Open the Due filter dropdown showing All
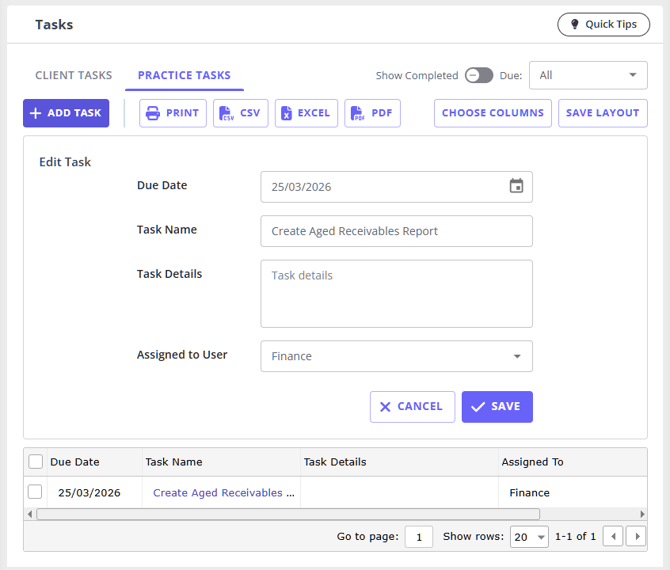 pos(587,75)
